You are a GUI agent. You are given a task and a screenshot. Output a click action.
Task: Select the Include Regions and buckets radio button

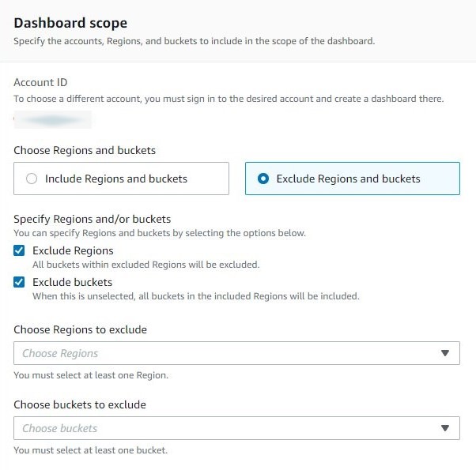[x=32, y=179]
